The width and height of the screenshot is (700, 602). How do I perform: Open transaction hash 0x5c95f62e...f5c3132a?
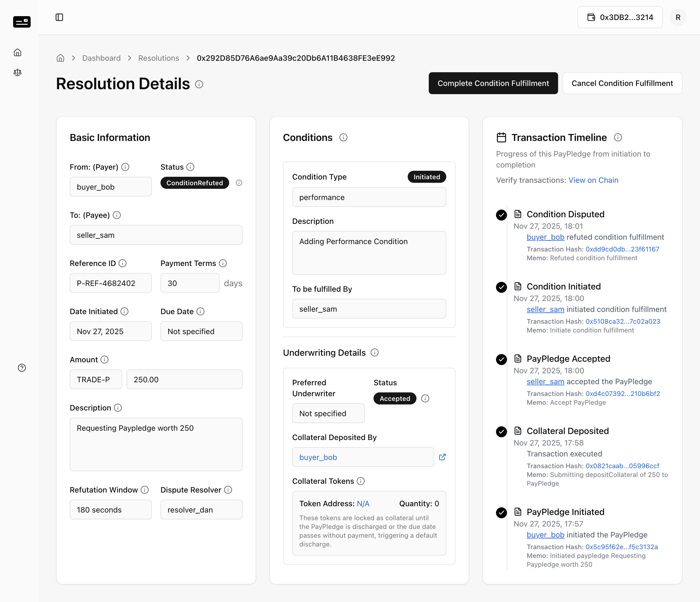pyautogui.click(x=622, y=547)
